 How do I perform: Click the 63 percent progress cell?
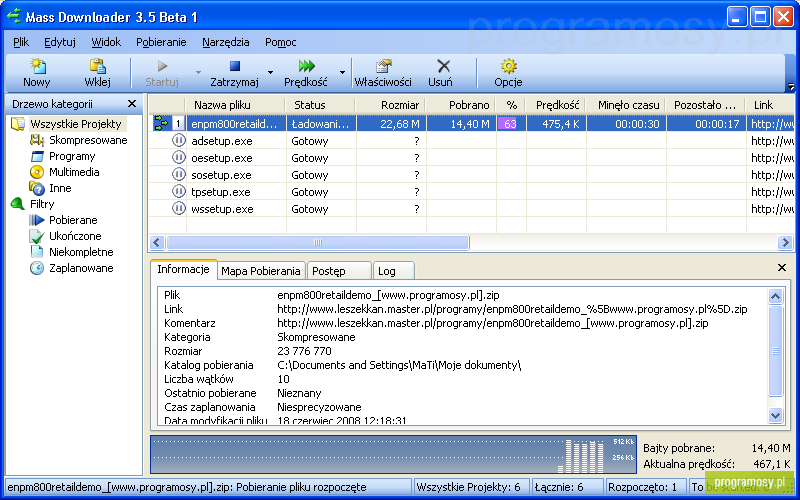[511, 123]
